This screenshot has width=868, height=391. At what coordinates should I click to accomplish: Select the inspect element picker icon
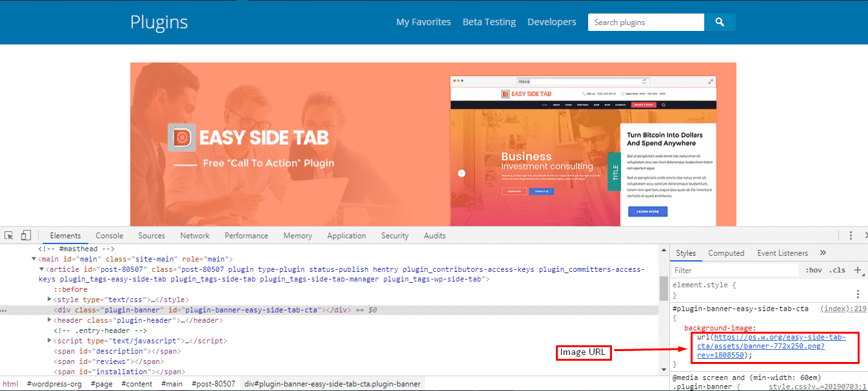click(x=9, y=236)
